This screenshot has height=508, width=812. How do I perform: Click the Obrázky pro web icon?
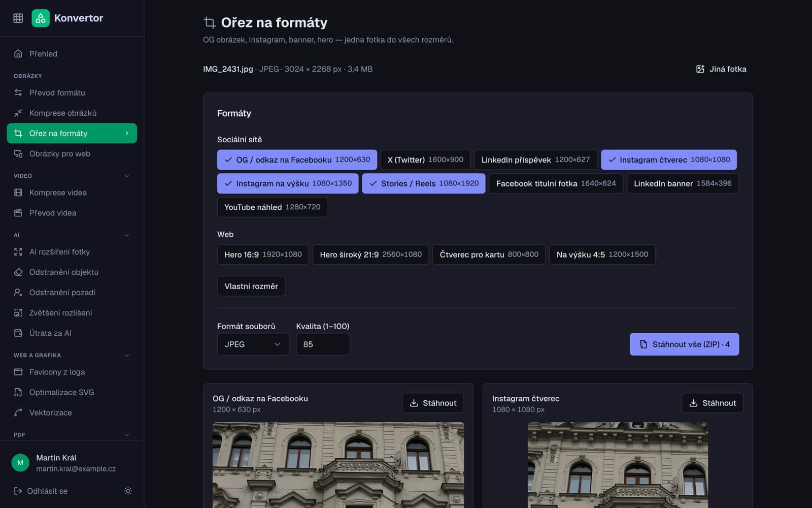(x=18, y=153)
